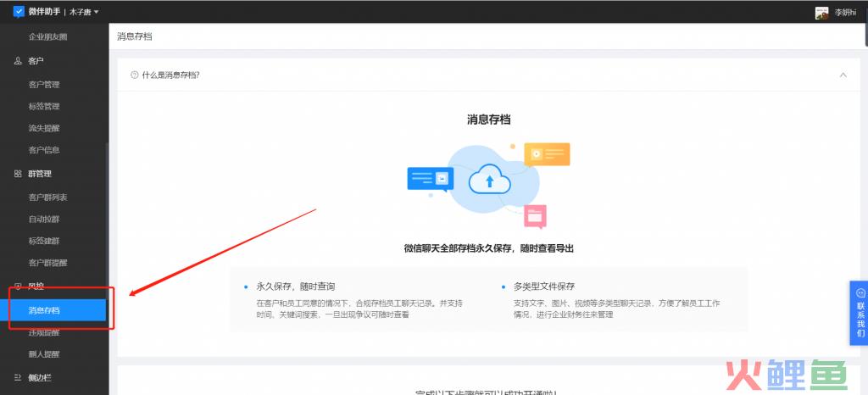Click the 消息存档 page title
868x395 pixels.
(x=135, y=36)
